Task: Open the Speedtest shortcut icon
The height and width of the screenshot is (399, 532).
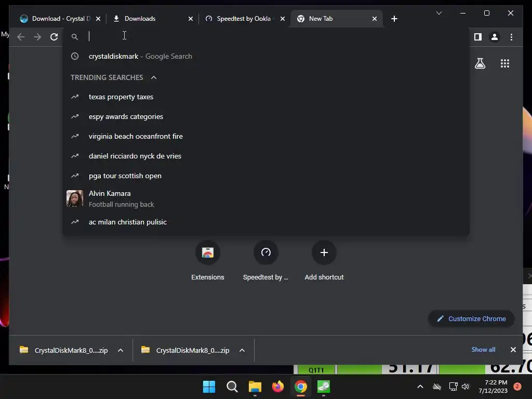Action: 265,252
